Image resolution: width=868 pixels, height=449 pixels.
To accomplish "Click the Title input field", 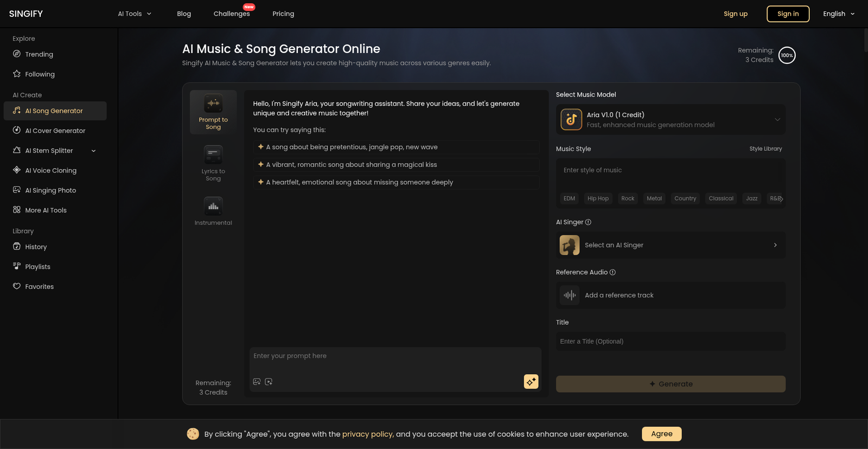I will pos(671,342).
